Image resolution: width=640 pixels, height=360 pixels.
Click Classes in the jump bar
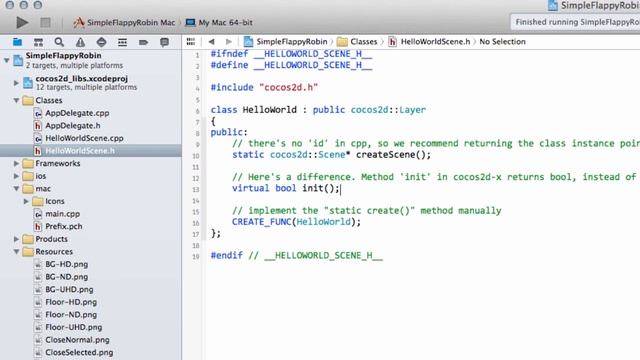357,42
